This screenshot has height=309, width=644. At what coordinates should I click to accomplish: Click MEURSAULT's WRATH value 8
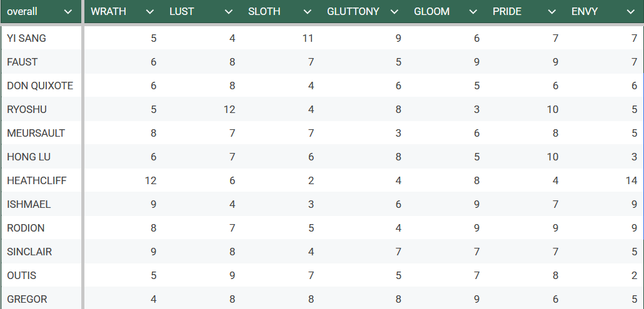coord(153,133)
